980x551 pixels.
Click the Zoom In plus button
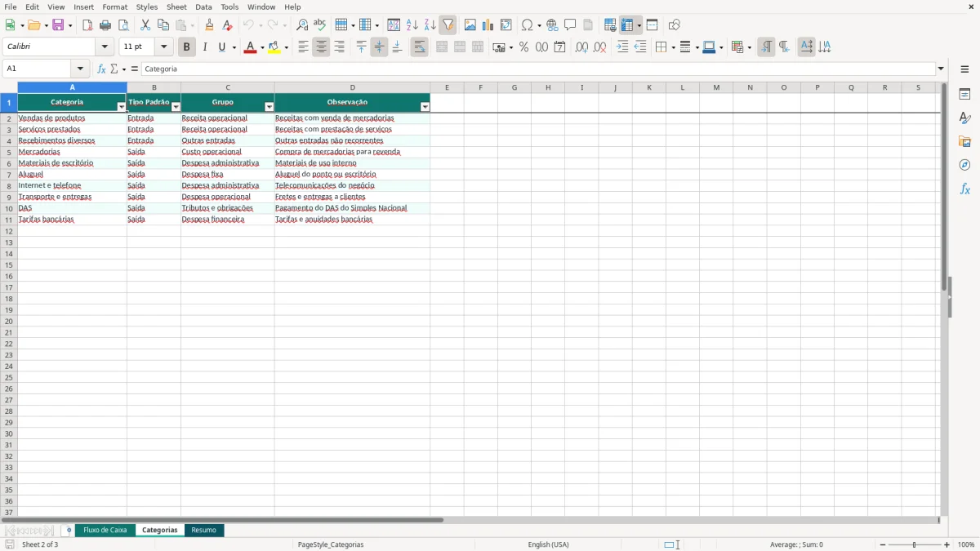click(947, 544)
